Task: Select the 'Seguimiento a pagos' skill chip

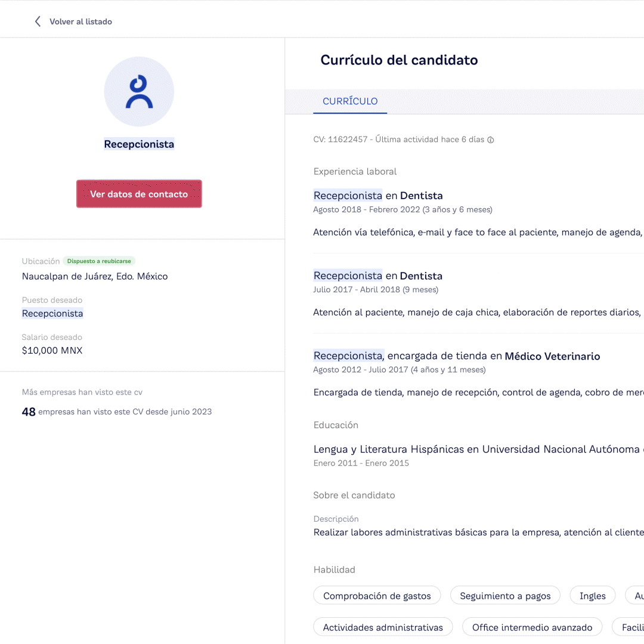Action: [x=505, y=595]
